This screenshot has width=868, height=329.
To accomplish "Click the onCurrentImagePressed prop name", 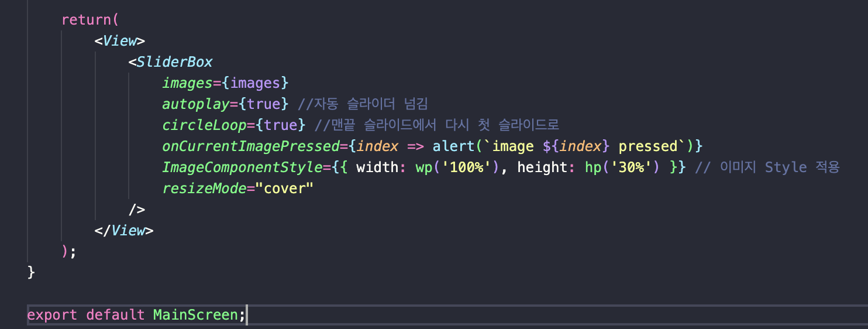I will [251, 146].
